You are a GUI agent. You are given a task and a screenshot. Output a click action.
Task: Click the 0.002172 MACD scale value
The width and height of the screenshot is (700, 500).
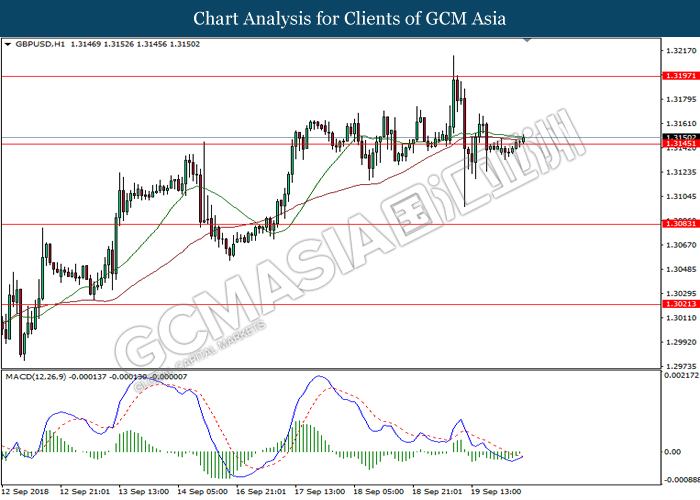[x=681, y=375]
